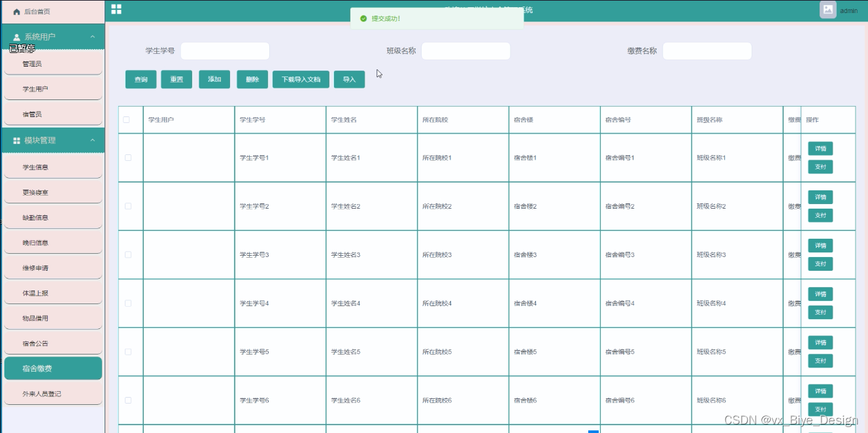Image resolution: width=868 pixels, height=433 pixels.
Task: Open the 后台首页 menu item
Action: pos(52,12)
